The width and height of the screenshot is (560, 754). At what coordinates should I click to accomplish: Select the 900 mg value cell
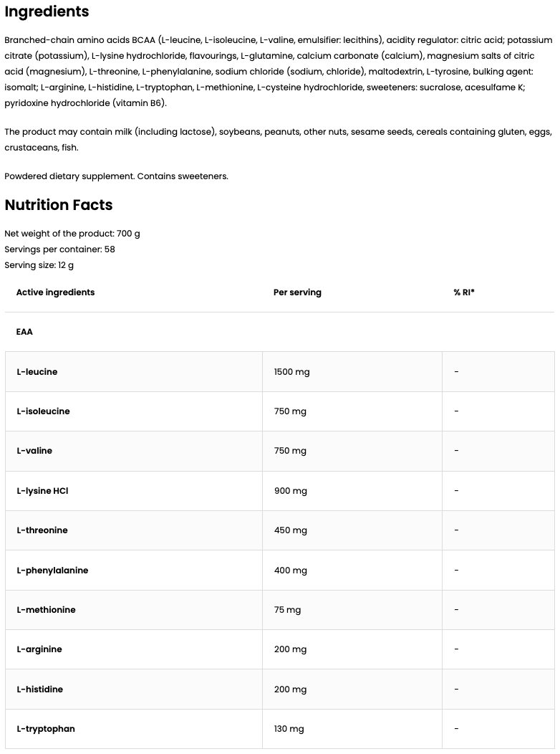290,491
